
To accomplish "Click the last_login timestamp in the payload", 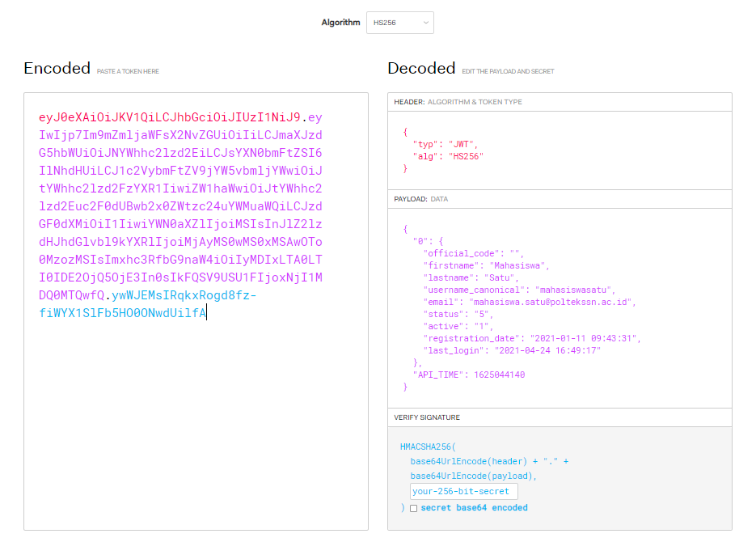I will (549, 350).
